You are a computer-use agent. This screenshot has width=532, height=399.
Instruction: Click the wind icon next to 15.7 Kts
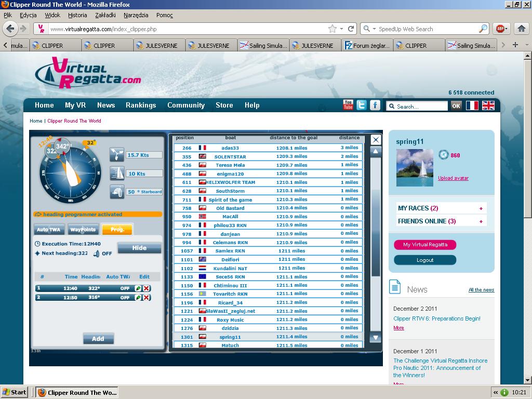[x=117, y=155]
